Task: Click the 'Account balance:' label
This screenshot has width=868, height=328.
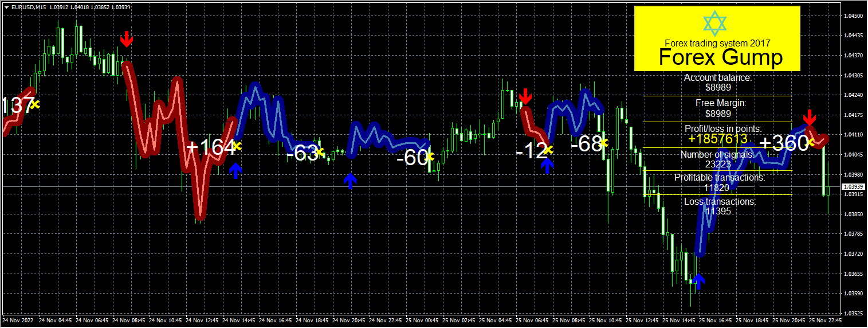Action: [718, 78]
